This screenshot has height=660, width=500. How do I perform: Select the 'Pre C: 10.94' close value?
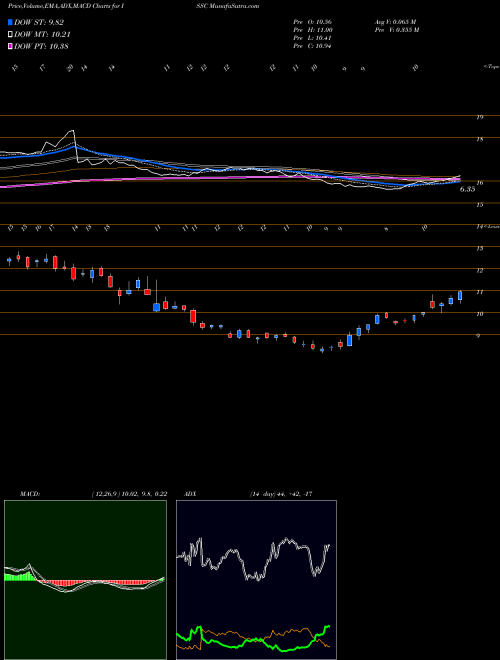click(313, 46)
